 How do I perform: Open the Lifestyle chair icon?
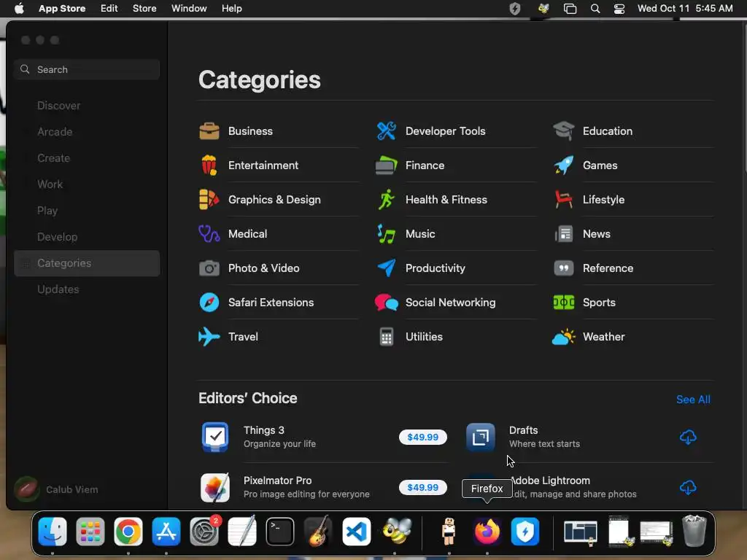click(564, 200)
